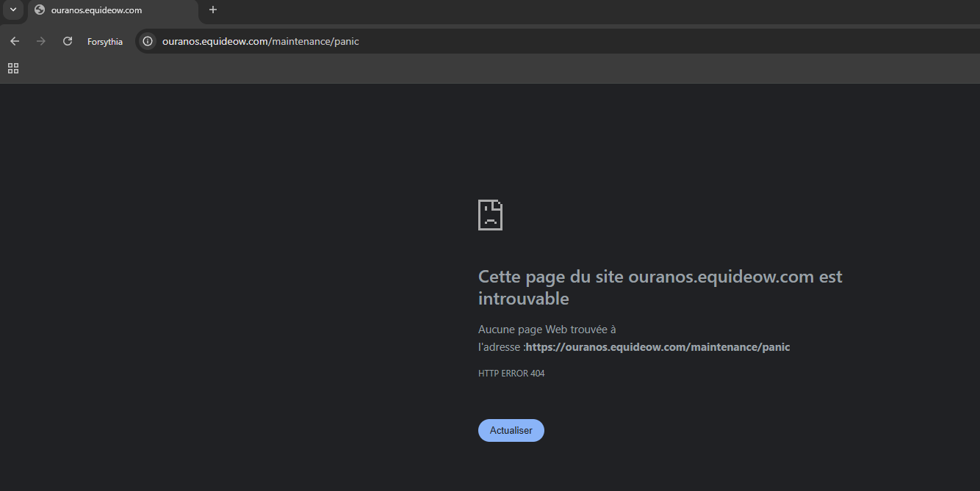Image resolution: width=980 pixels, height=491 pixels.
Task: Expand the tab search dropdown arrow
Action: tap(12, 10)
